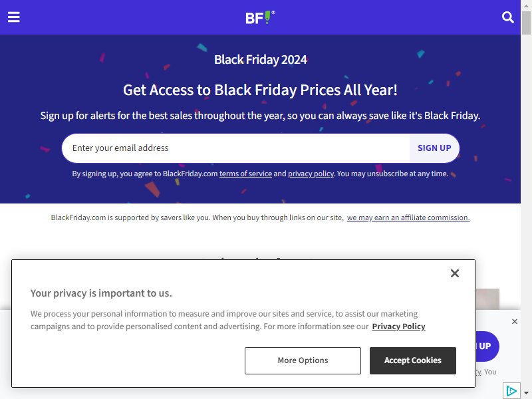
Task: Click the Black Friday 2024 heading
Action: tap(261, 60)
